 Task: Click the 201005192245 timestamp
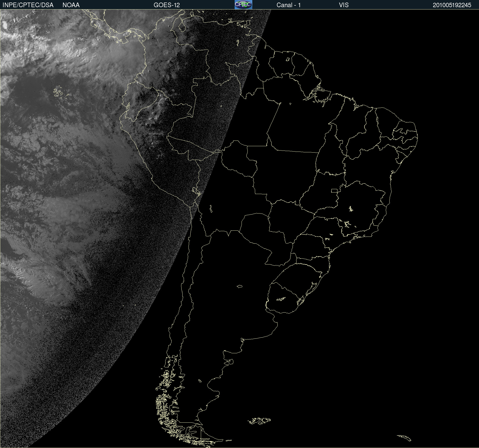[x=452, y=5]
